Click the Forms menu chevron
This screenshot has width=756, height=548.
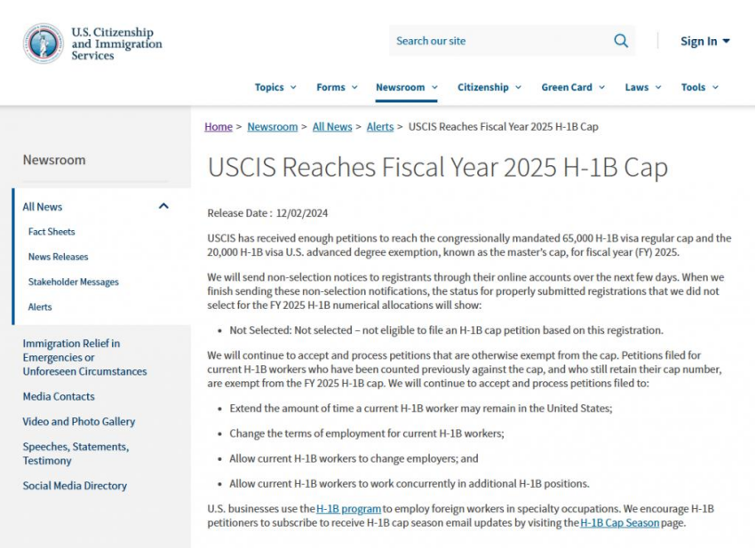tap(354, 87)
